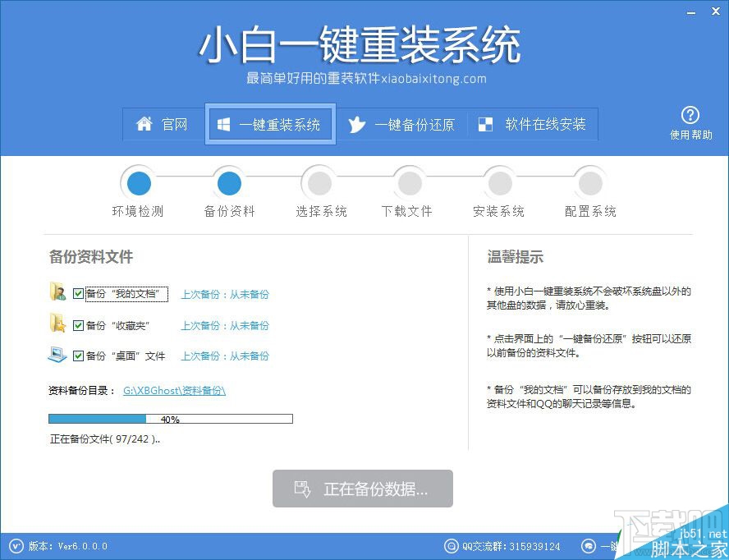Click 上次备份 link for 我的文档
The image size is (729, 560).
coord(225,294)
